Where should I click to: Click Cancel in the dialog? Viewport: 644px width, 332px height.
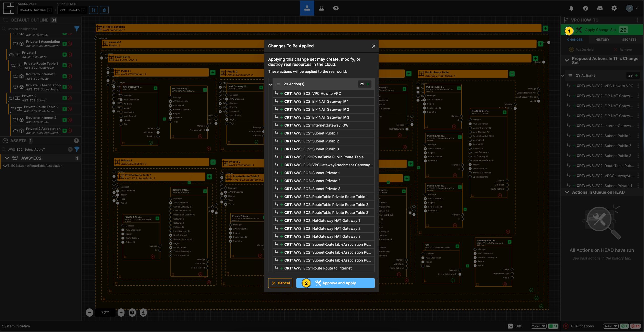click(280, 283)
